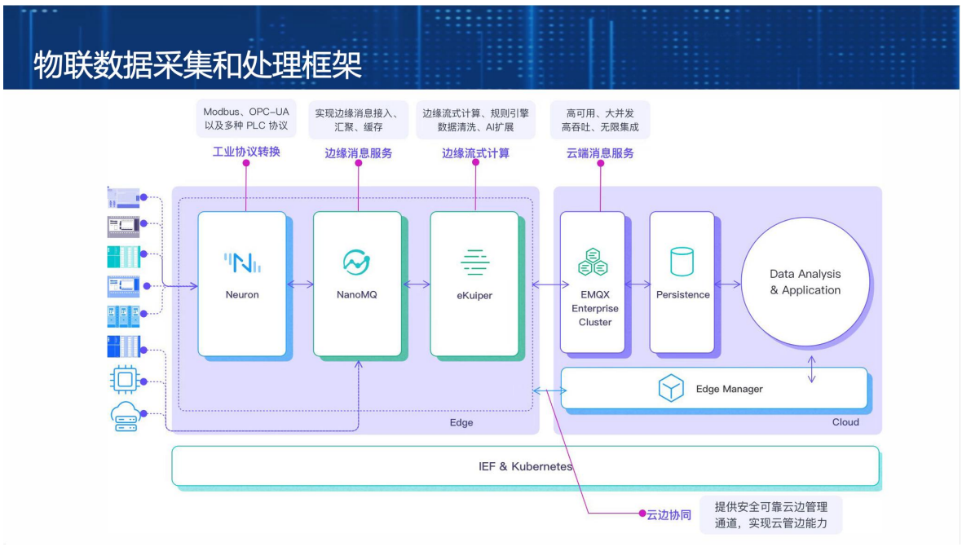The height and width of the screenshot is (560, 962).
Task: Click the double arrow between EMQX and Persistence
Action: tap(638, 284)
